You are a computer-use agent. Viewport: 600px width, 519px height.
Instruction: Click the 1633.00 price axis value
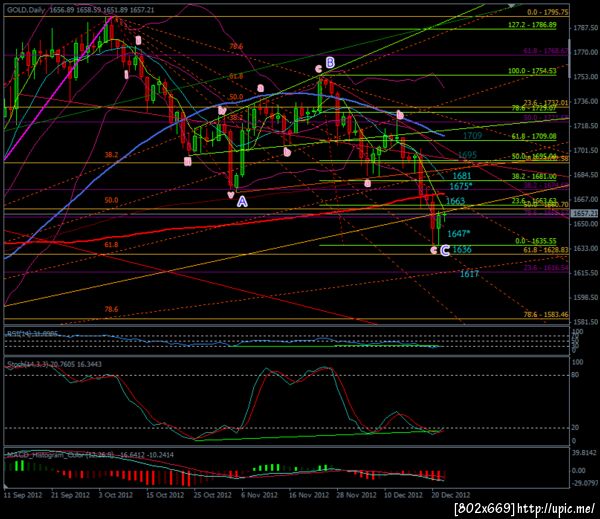click(x=585, y=248)
